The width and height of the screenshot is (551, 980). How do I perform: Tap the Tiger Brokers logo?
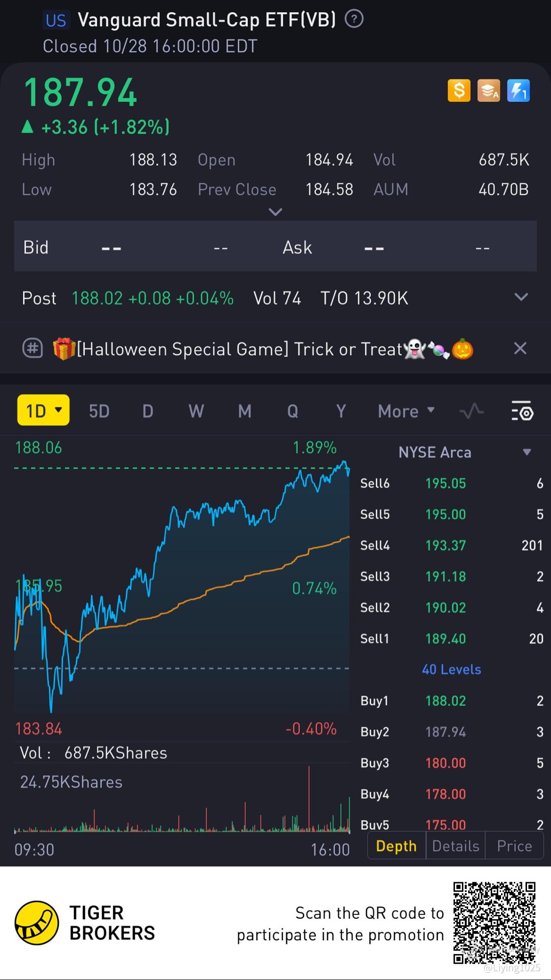click(85, 923)
